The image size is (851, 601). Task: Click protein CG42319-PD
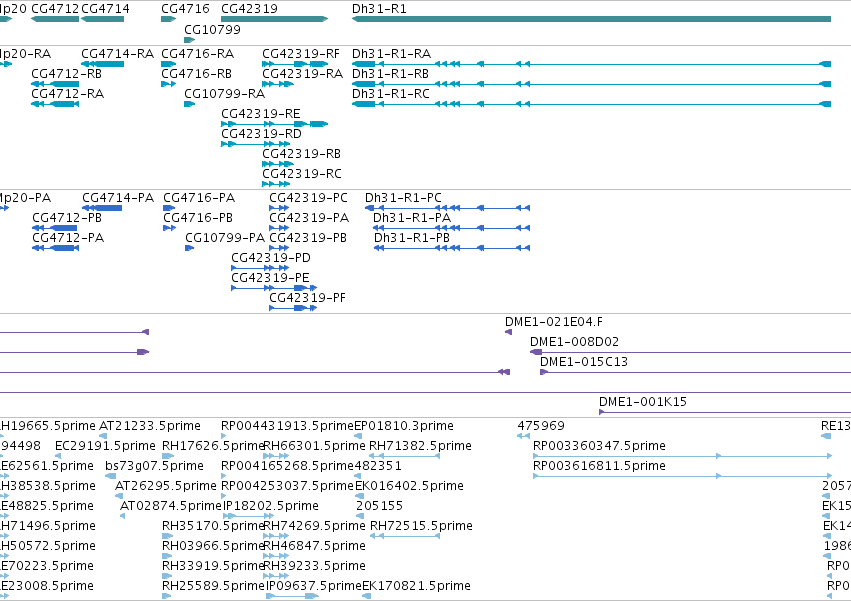coord(261,268)
